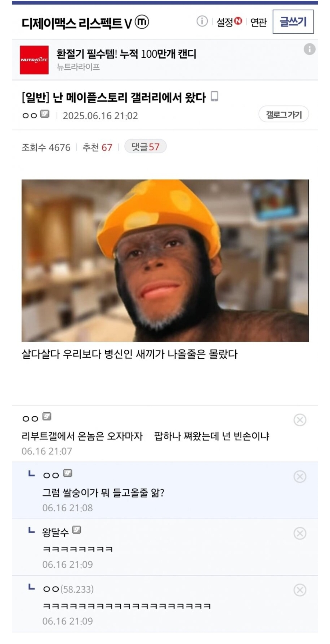Open the 디제이맥스 리스펙트 V gallery title
330x644 pixels.
(x=77, y=23)
